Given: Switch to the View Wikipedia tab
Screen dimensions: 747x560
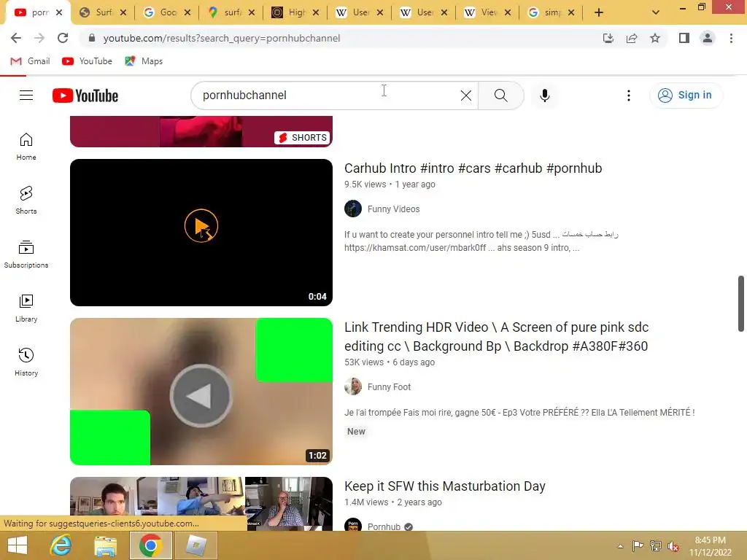Looking at the screenshot, I should pos(489,12).
